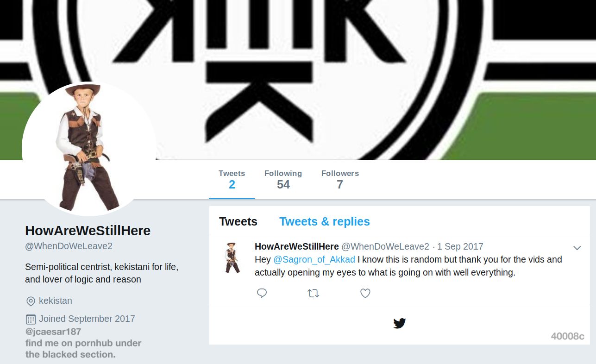Click the reply speech bubble icon
The image size is (596, 364).
point(262,293)
